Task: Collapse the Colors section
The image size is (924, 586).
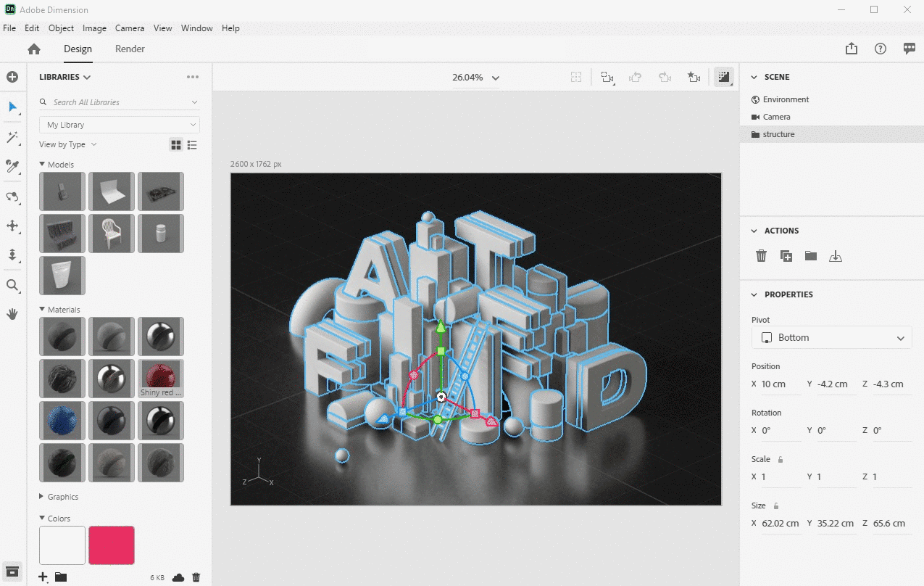Action: pos(42,518)
